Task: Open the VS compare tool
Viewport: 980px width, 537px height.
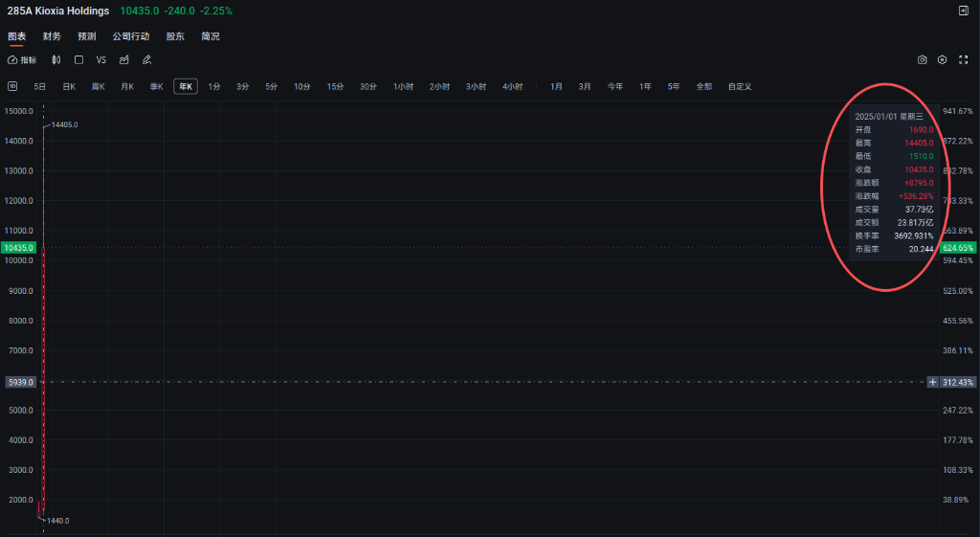Action: (100, 59)
